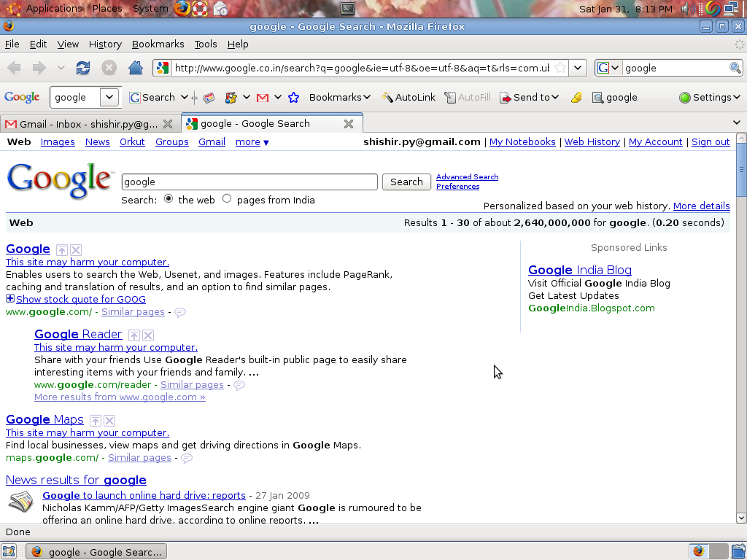
Task: Open the History menu
Action: click(x=105, y=44)
